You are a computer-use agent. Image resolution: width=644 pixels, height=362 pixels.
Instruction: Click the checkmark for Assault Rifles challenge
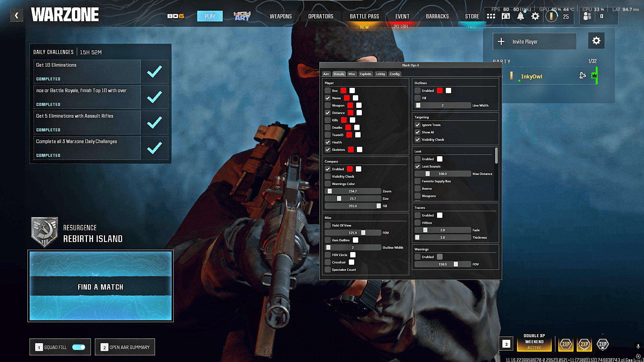(155, 122)
